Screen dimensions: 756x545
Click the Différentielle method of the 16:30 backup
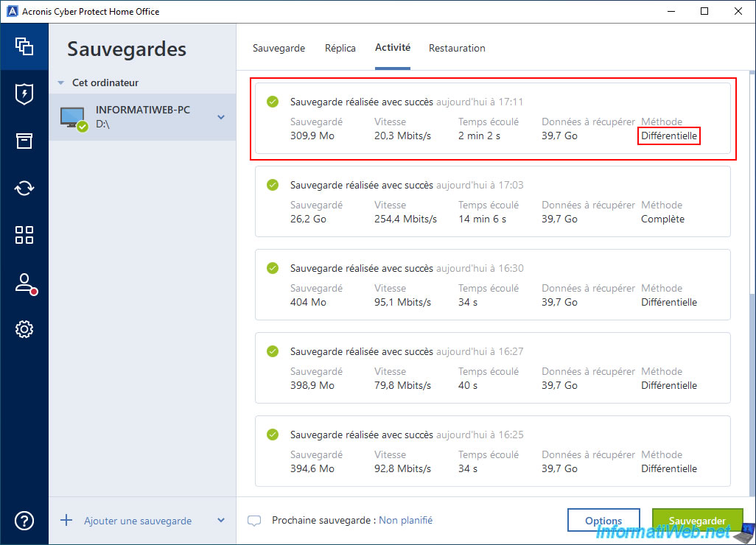tap(669, 302)
